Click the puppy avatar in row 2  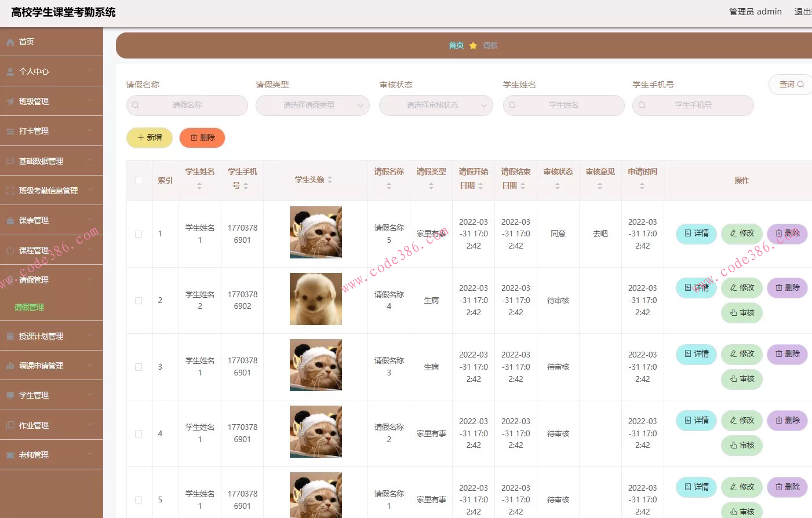316,299
